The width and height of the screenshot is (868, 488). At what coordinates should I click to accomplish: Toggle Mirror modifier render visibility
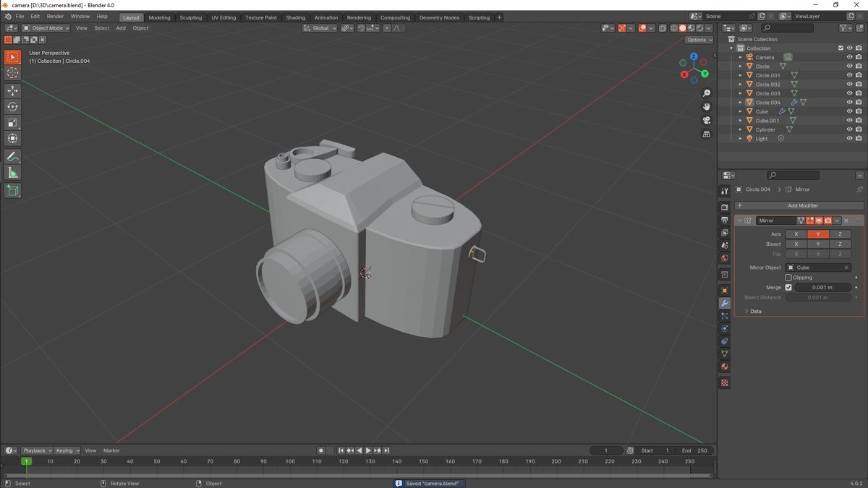point(827,221)
